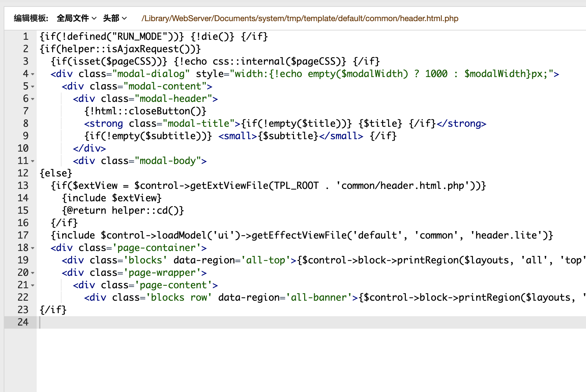This screenshot has width=586, height=392.
Task: Collapse the fold arrow on line 5
Action: 33,87
